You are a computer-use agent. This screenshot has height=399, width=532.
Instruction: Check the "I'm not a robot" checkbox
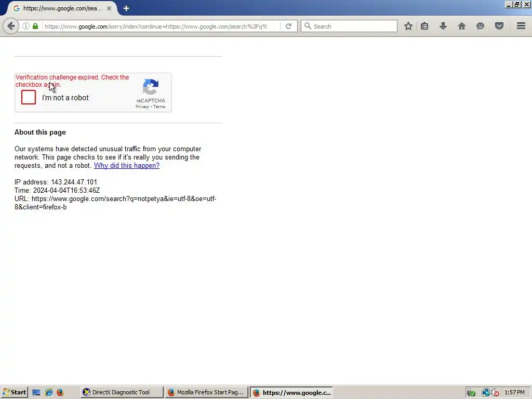(x=29, y=97)
